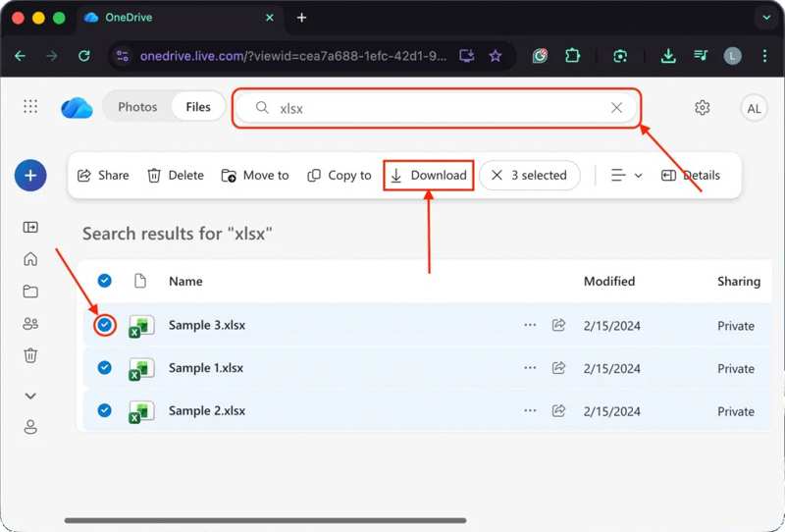Open browser extensions puzzle icon

572,56
